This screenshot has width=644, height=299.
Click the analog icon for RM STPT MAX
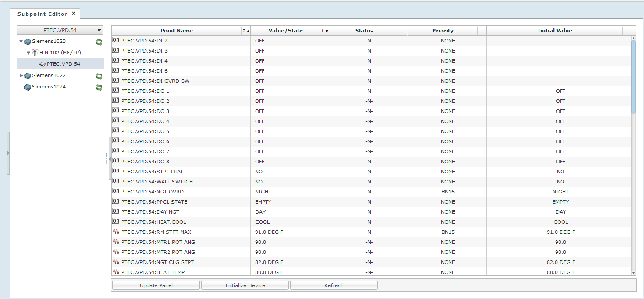click(x=116, y=232)
